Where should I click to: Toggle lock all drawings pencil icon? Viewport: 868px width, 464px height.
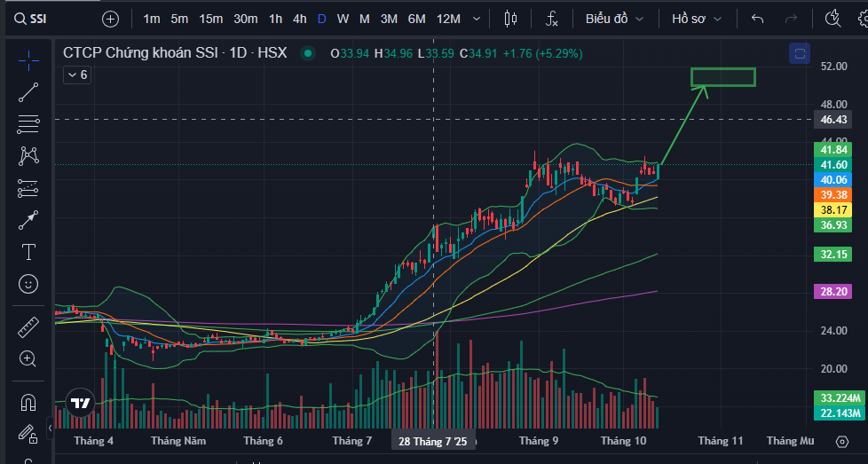pyautogui.click(x=28, y=434)
